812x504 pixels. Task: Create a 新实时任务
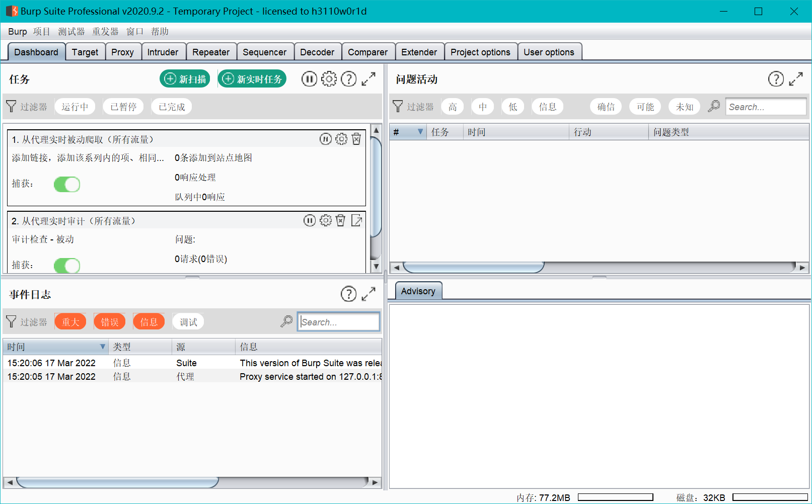coord(252,78)
